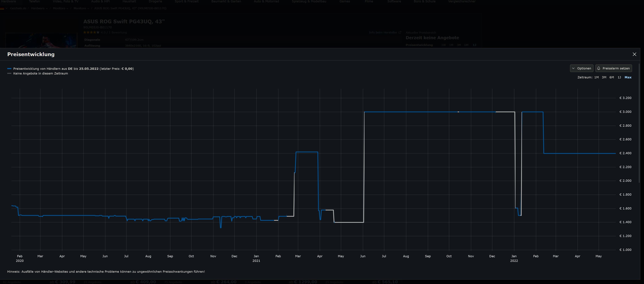Click the chevron icon in Optionen button
Image resolution: width=644 pixels, height=284 pixels.
tap(573, 68)
